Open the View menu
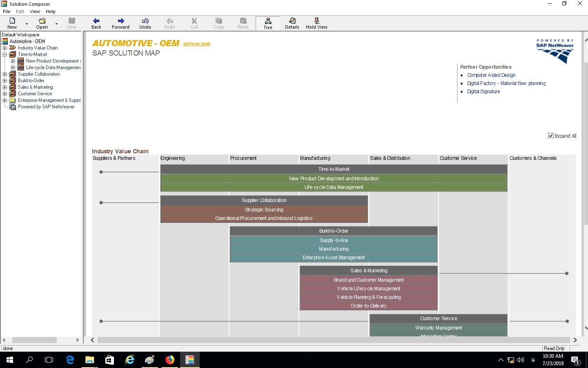The width and height of the screenshot is (588, 368). click(x=35, y=11)
